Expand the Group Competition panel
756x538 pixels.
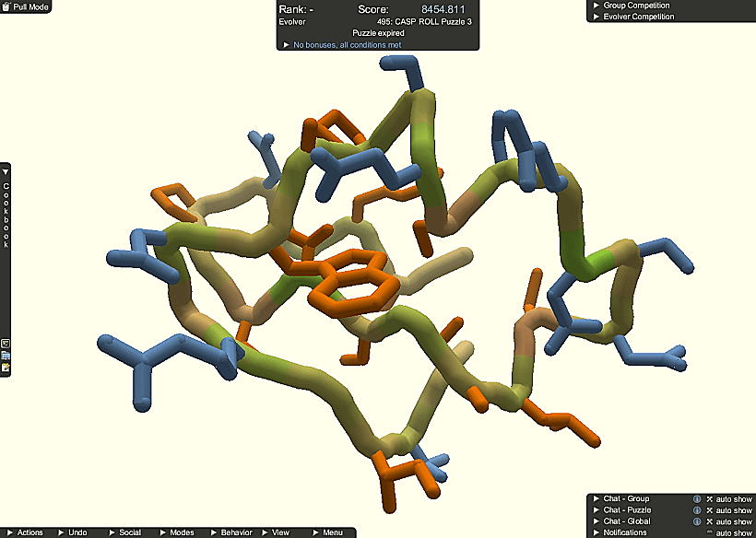pos(636,6)
